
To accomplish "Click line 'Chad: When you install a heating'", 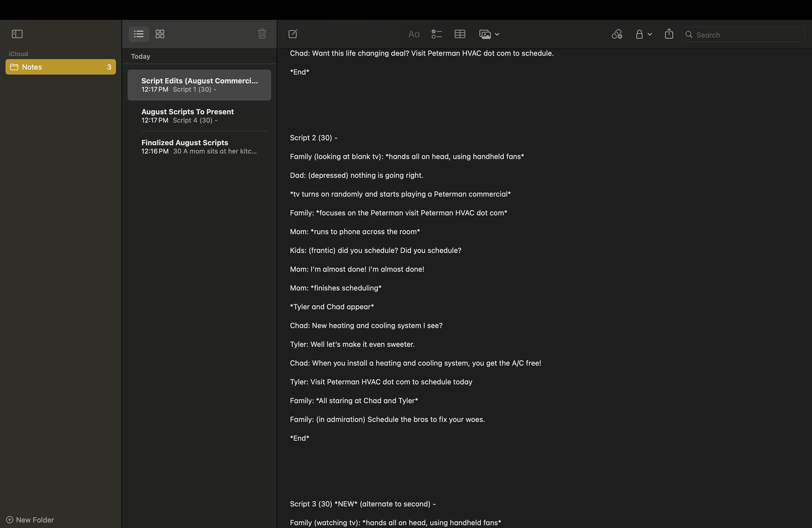I will click(415, 363).
